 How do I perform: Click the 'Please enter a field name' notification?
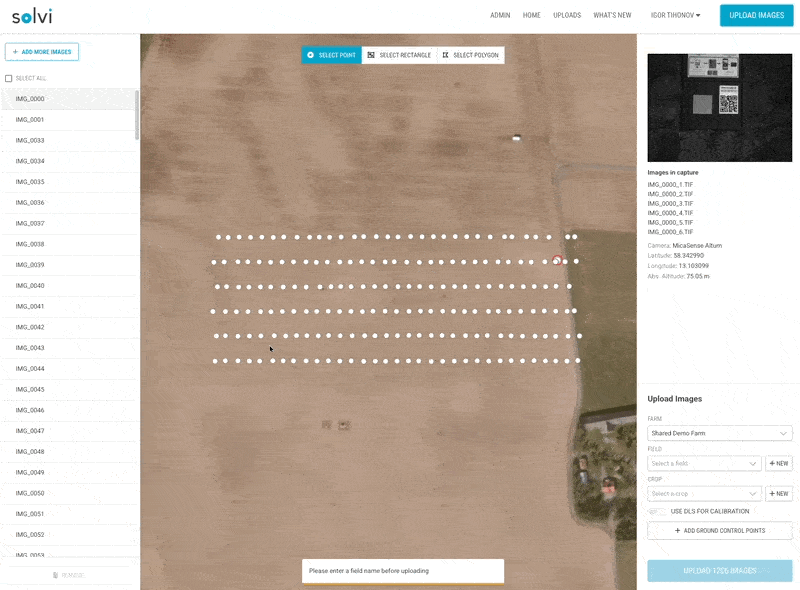[x=403, y=571]
